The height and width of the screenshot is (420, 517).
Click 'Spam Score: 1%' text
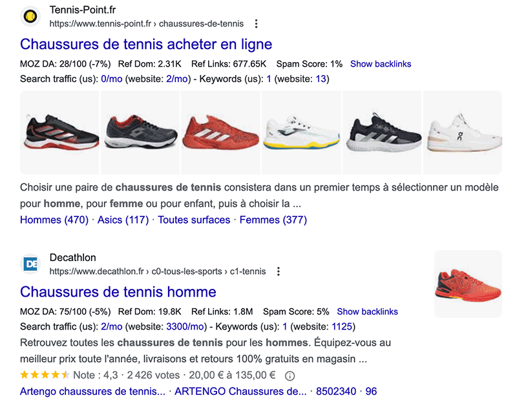click(x=310, y=64)
